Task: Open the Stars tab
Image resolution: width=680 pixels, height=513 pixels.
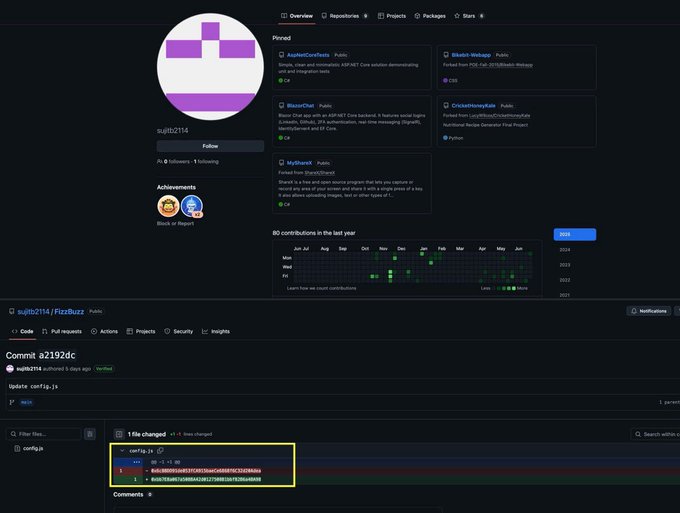Action: pyautogui.click(x=469, y=16)
